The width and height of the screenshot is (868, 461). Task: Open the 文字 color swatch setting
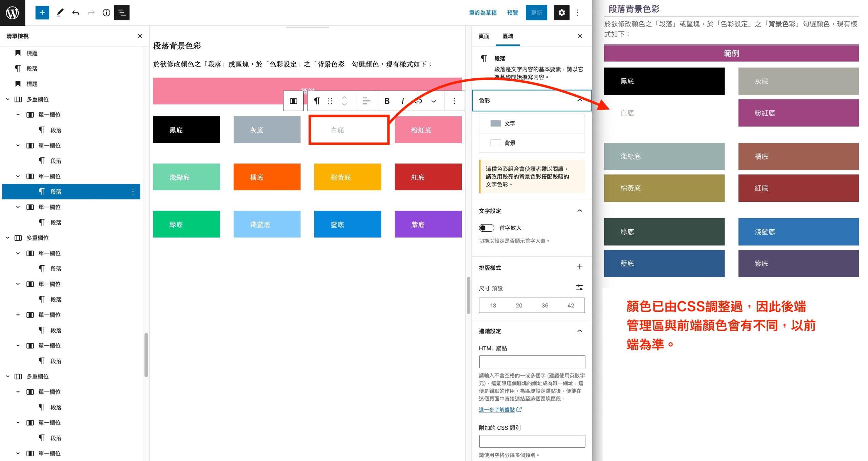[532, 123]
